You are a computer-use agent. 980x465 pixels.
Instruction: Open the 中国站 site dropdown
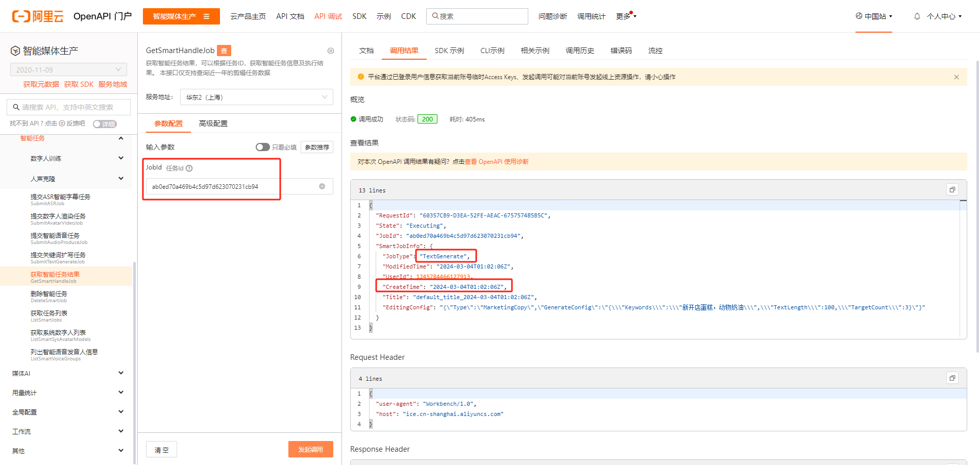click(874, 16)
